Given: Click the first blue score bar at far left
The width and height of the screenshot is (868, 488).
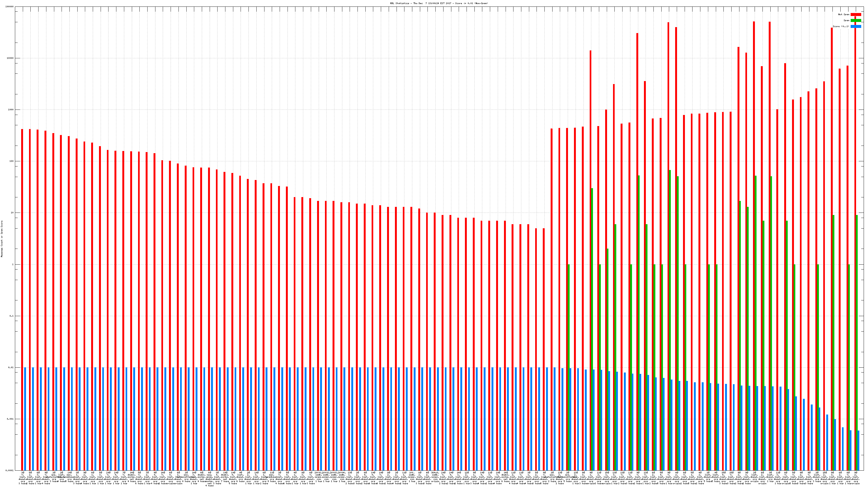Looking at the screenshot, I should point(25,418).
